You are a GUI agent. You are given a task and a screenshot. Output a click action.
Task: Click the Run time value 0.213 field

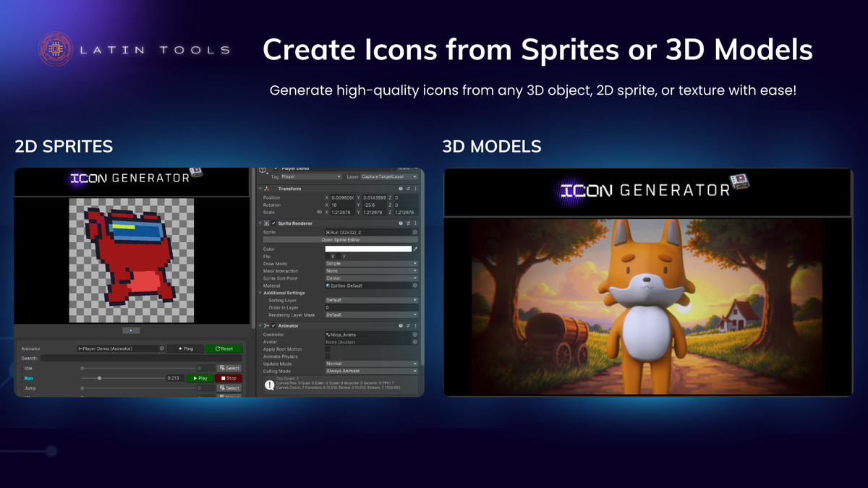click(175, 378)
